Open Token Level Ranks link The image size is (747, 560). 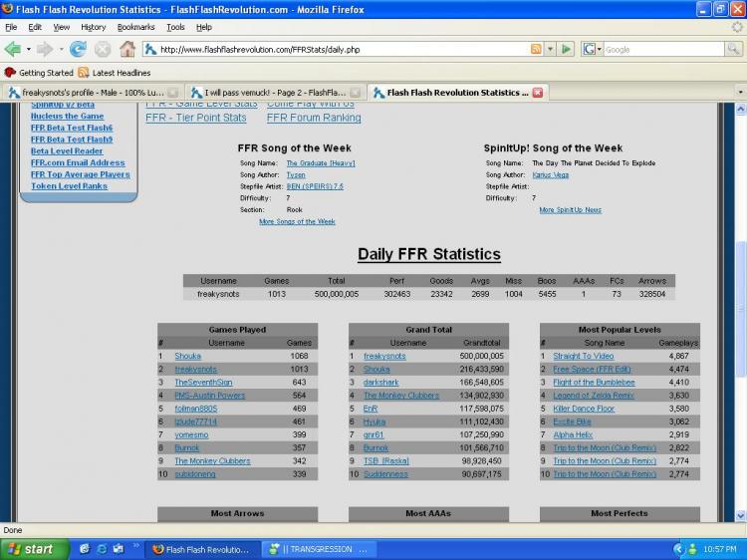pyautogui.click(x=69, y=186)
